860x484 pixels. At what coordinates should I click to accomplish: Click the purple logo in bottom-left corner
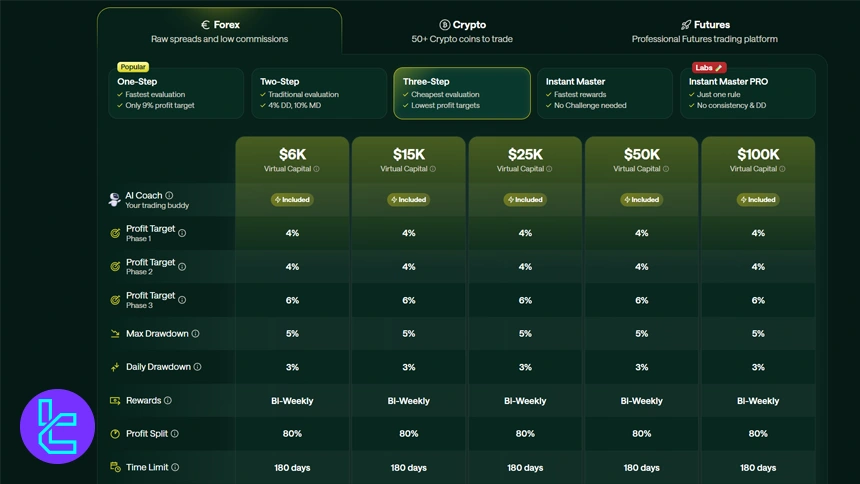(x=57, y=427)
